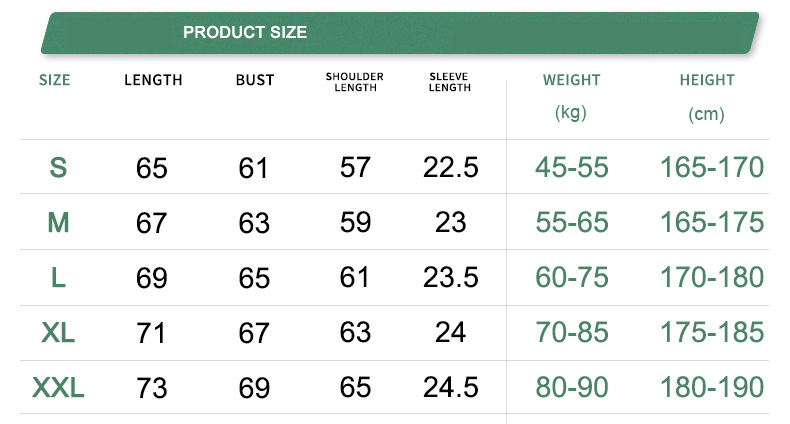Select the XL size row label
790x424 pixels.
click(58, 332)
